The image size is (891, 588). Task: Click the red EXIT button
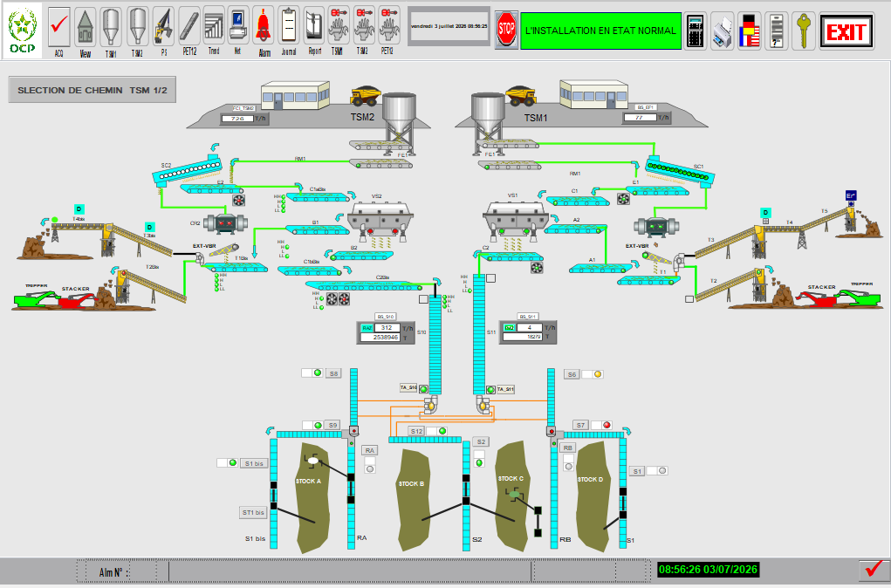[846, 31]
